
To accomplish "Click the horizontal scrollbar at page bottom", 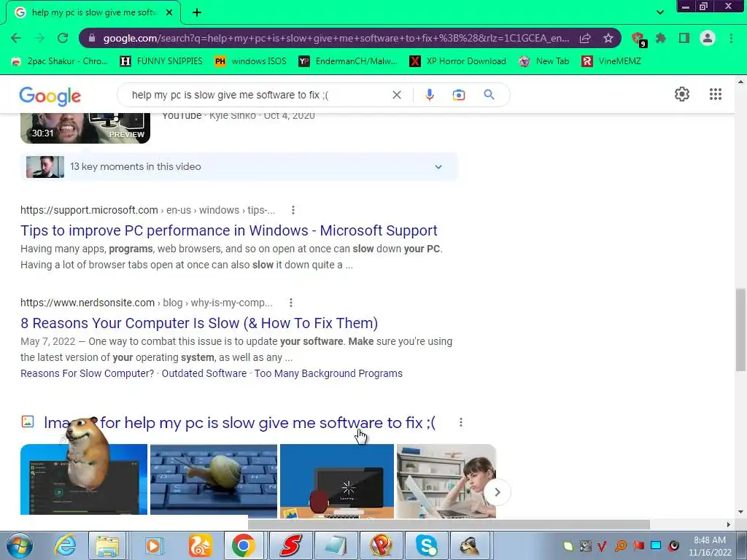I will point(449,524).
